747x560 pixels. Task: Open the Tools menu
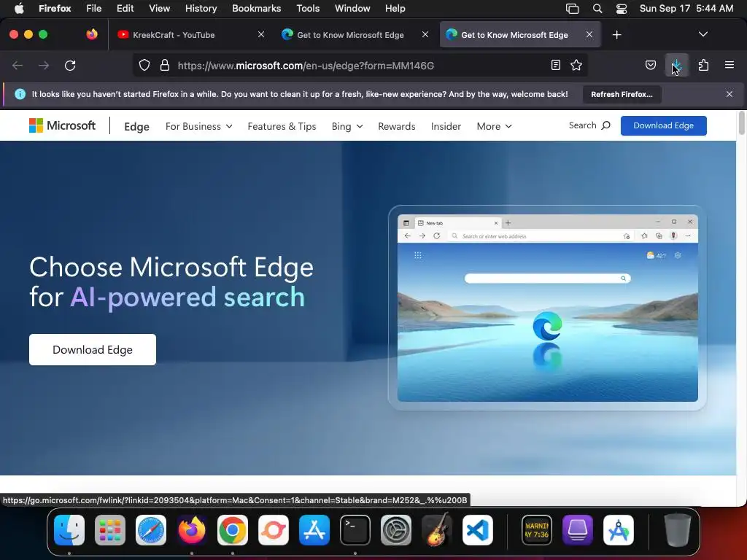(308, 9)
